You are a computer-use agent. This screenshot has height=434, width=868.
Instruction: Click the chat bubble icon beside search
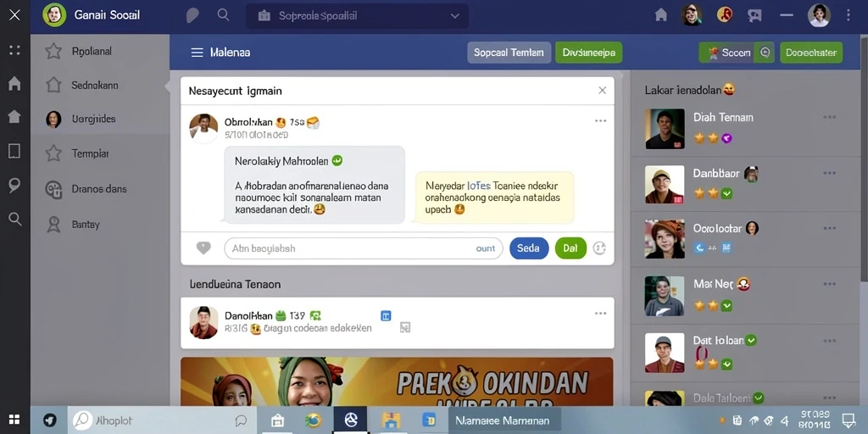pos(192,15)
